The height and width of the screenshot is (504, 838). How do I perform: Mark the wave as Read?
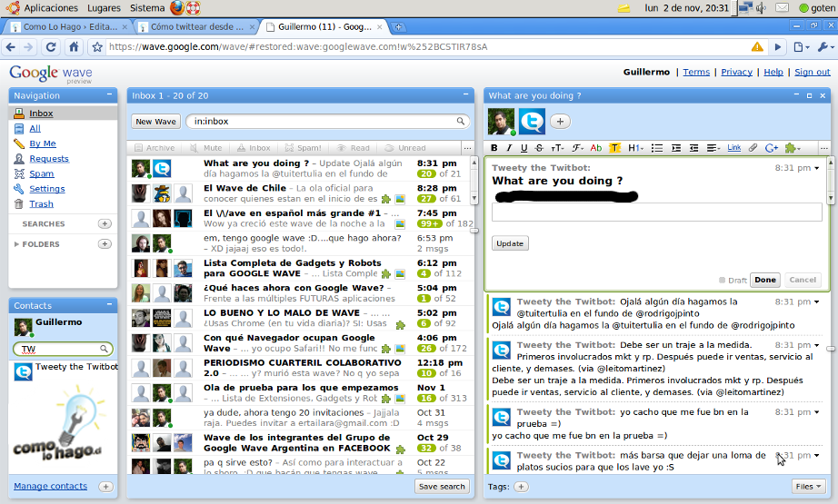coord(354,148)
